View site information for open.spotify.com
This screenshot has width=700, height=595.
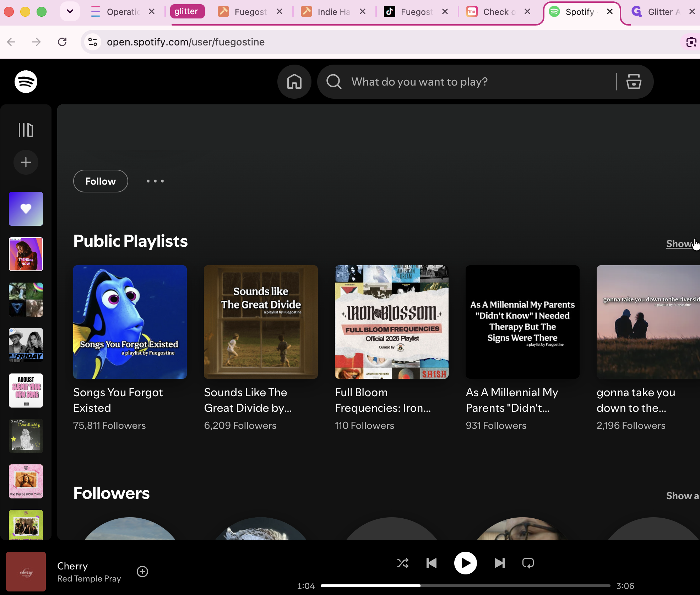93,42
